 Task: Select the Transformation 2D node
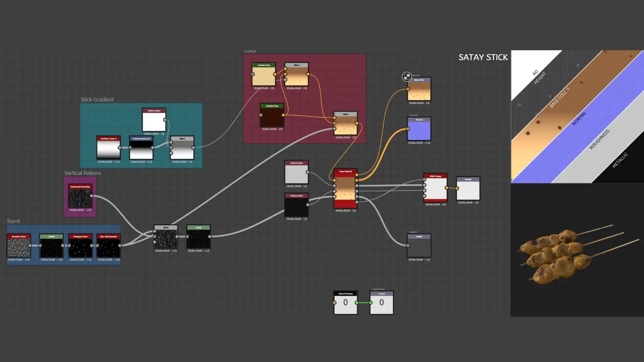click(141, 148)
